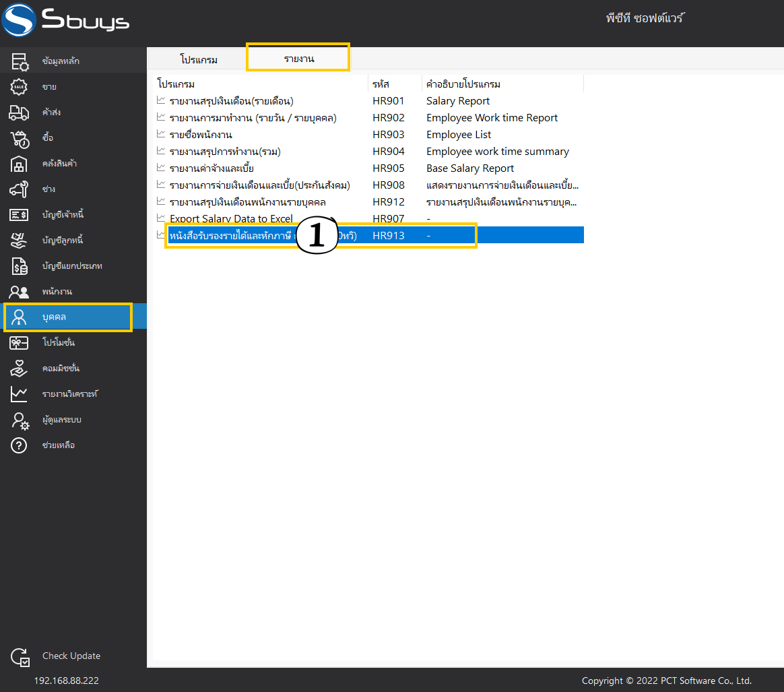Select รายงานการมาทำงาน (รายวัน / รายบุคคล) row
The height and width of the screenshot is (692, 784).
369,118
